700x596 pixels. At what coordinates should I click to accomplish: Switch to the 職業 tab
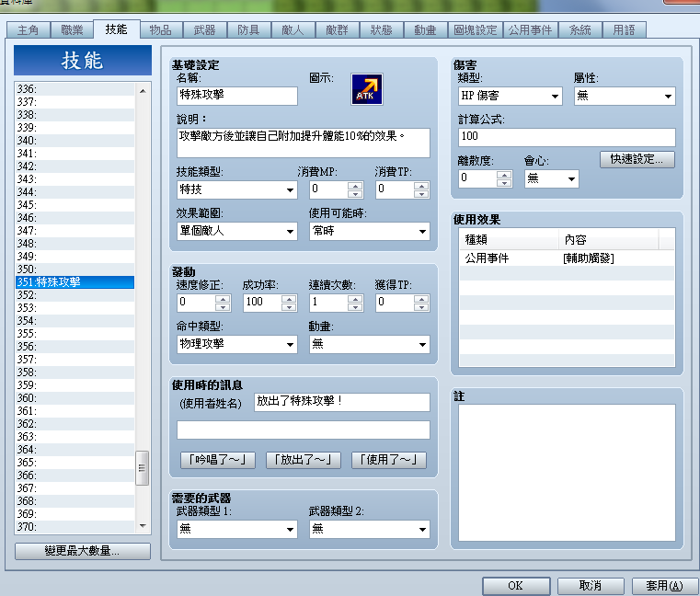coord(72,30)
